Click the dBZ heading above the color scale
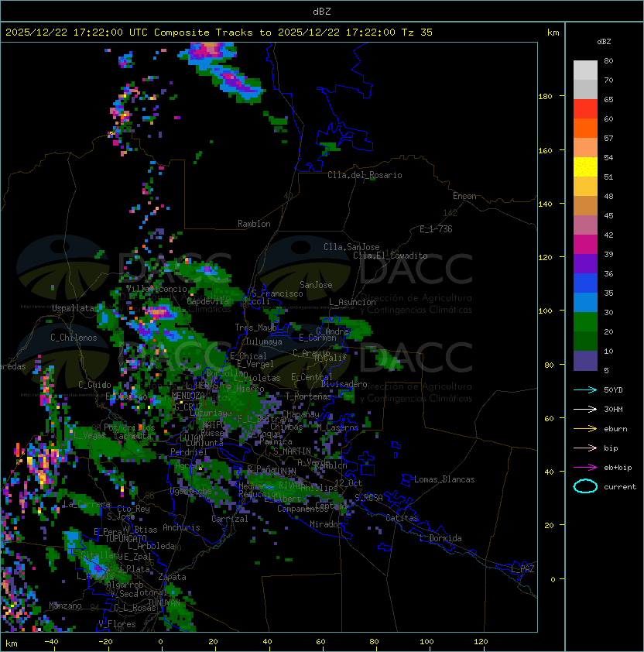 click(x=604, y=42)
